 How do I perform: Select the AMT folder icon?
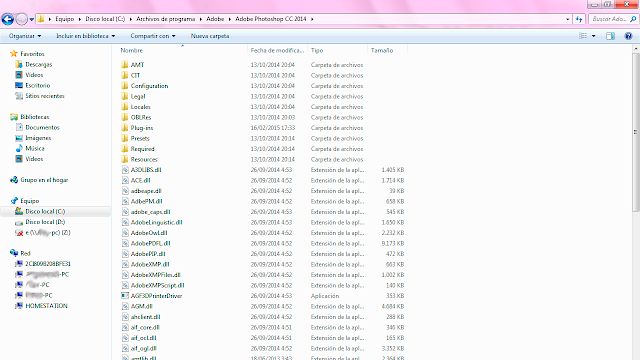pos(125,64)
